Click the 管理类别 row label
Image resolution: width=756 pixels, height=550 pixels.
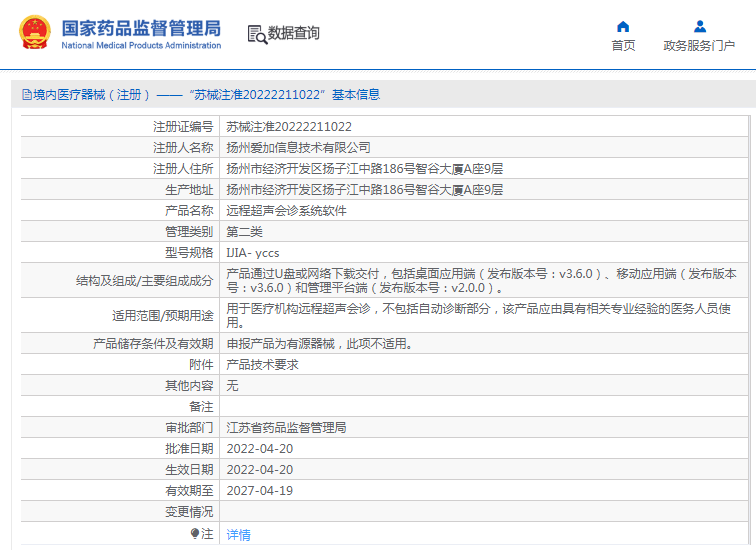(189, 232)
